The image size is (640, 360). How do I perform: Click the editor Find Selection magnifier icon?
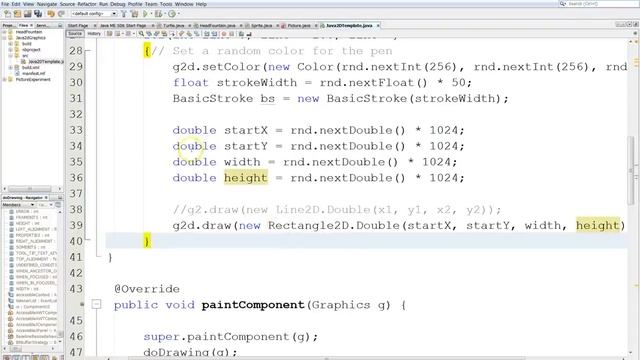tap(141, 34)
